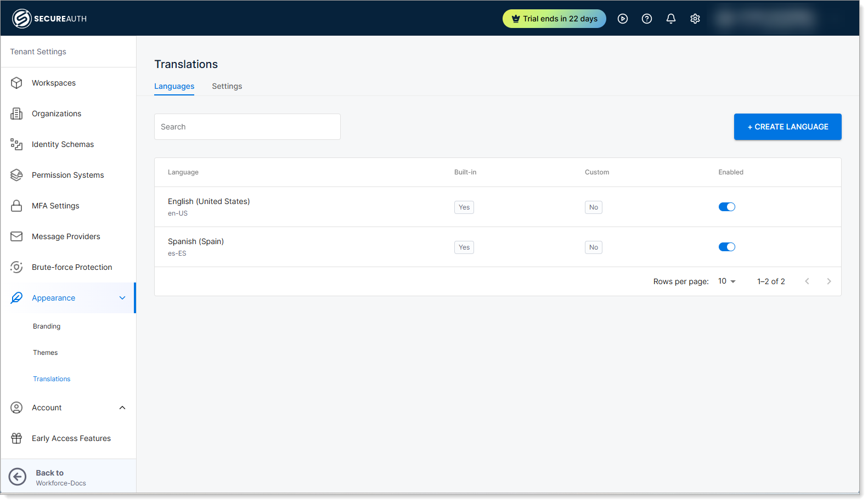Screen dimensions: 868x503
Task: Click the Create Language button
Action: (x=787, y=127)
